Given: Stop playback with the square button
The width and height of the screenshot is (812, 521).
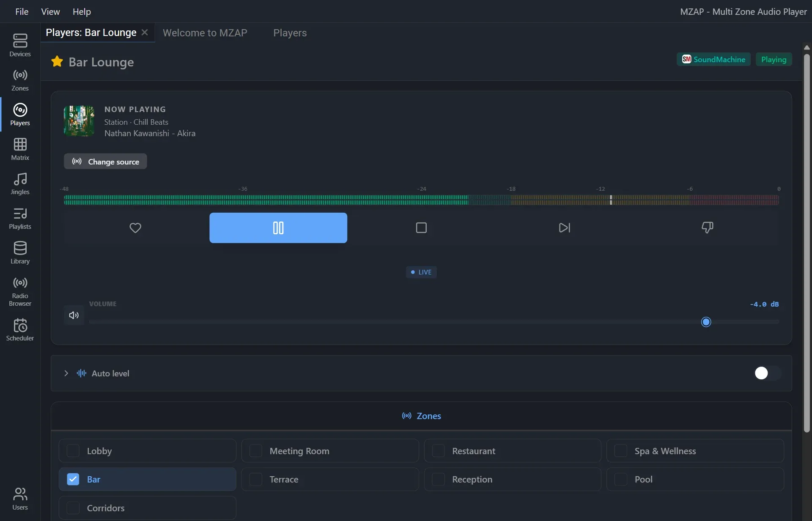Looking at the screenshot, I should [421, 228].
